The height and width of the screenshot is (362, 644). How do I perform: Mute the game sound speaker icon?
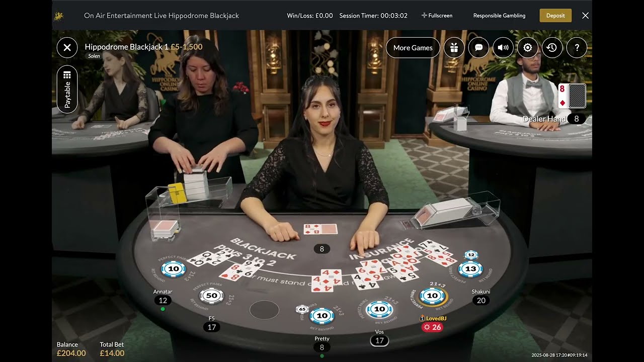pos(503,48)
